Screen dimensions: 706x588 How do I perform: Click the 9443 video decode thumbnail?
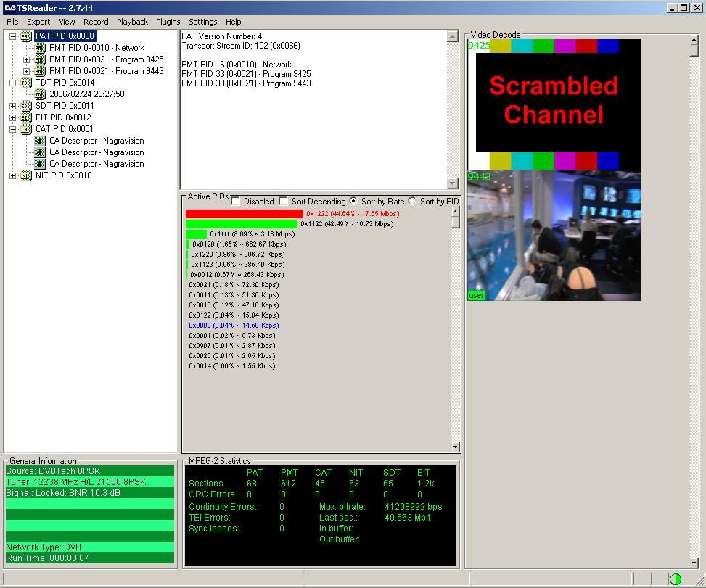(554, 236)
